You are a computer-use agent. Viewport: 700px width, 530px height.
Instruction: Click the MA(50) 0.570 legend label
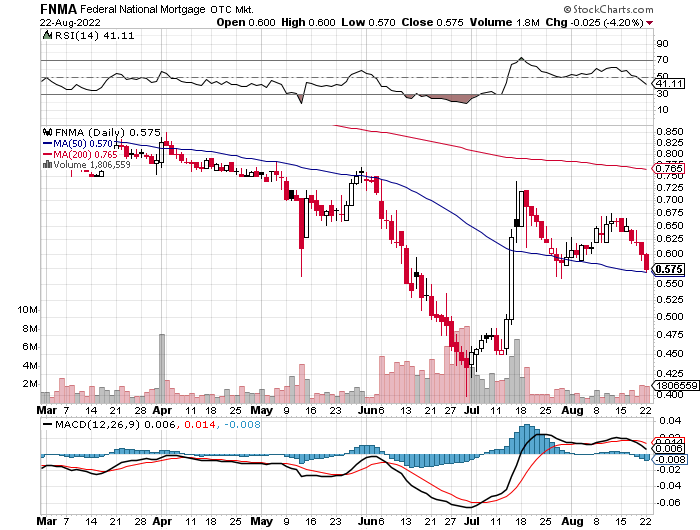click(x=78, y=143)
